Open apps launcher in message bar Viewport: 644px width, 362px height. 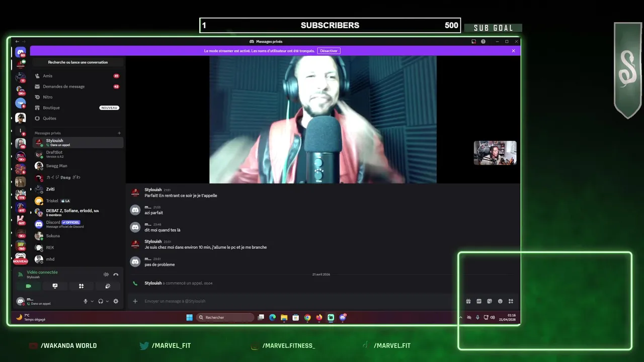(x=511, y=301)
